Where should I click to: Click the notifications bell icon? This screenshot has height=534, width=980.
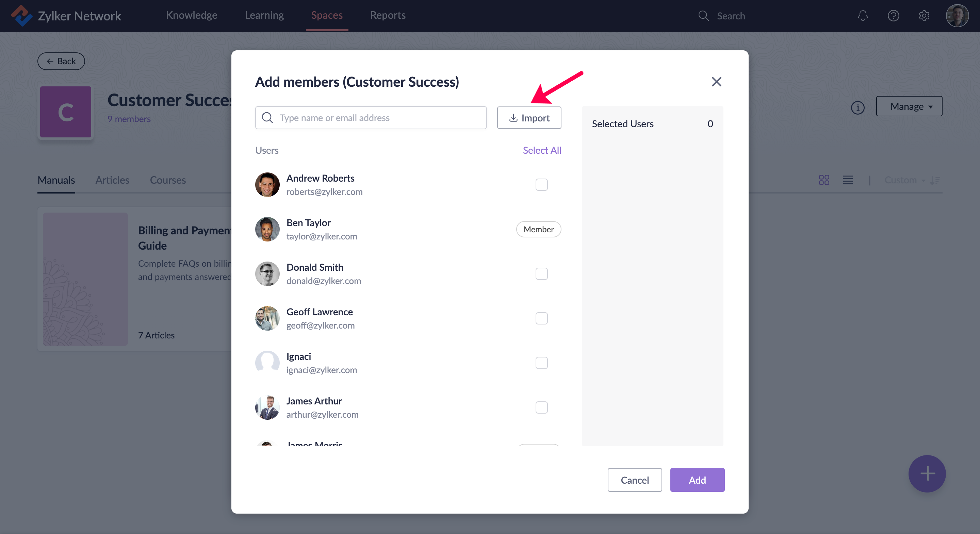point(863,16)
